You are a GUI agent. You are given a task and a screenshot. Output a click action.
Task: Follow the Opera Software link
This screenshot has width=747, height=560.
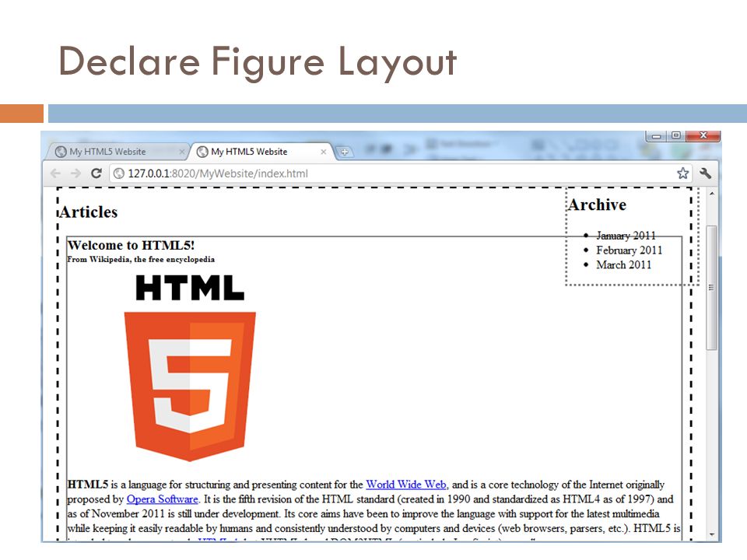pyautogui.click(x=162, y=499)
